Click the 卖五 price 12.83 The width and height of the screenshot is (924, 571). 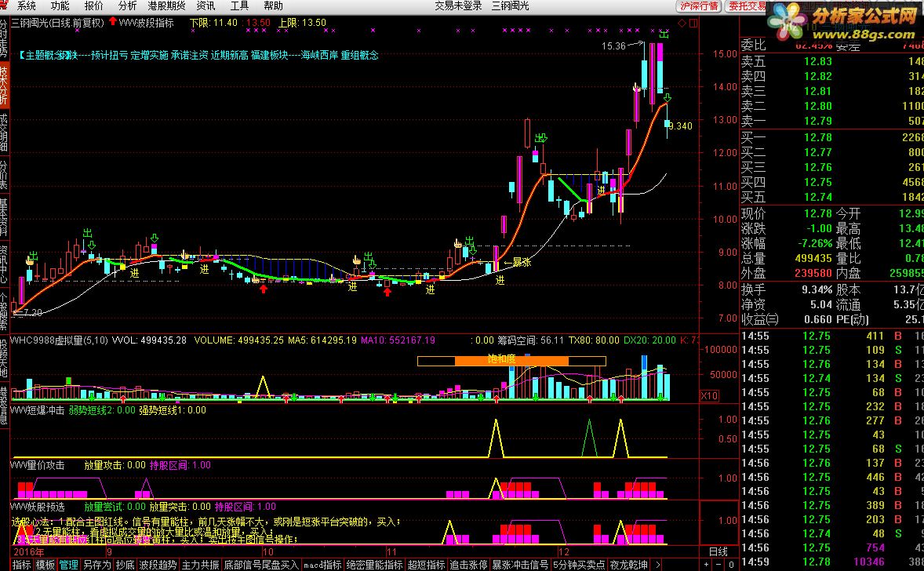click(x=817, y=61)
